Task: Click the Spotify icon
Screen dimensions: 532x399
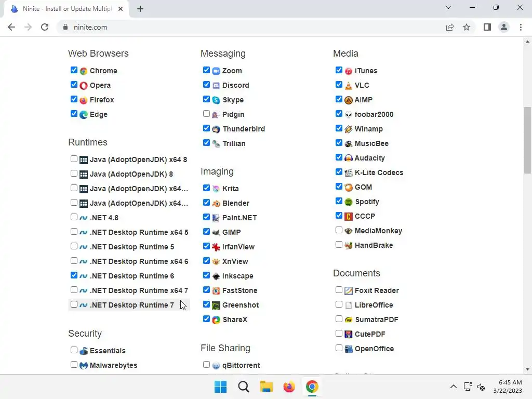Action: click(349, 202)
